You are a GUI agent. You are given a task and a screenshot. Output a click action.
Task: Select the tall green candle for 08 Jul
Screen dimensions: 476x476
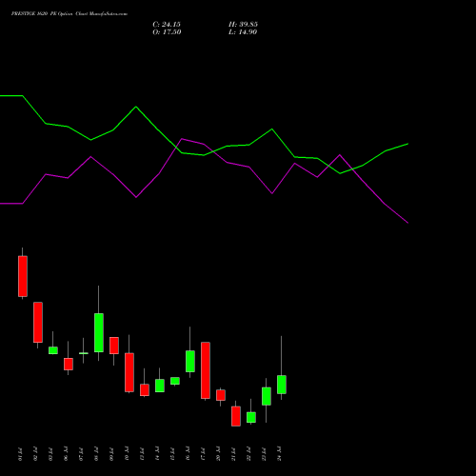coord(99,332)
